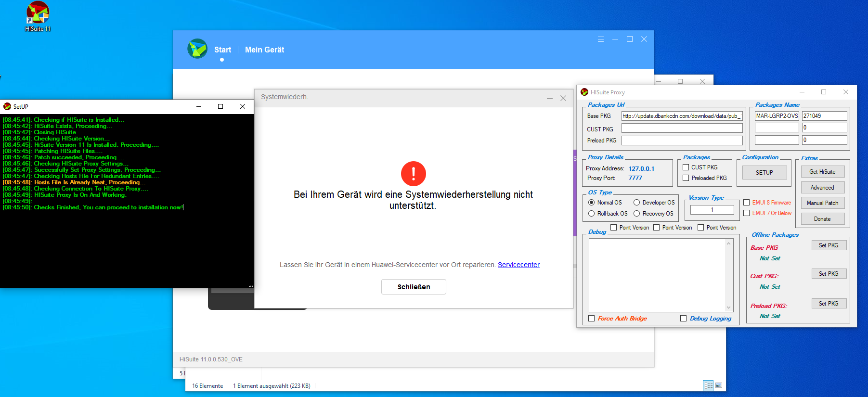
Task: Click the CUST PKG URL field
Action: (682, 128)
